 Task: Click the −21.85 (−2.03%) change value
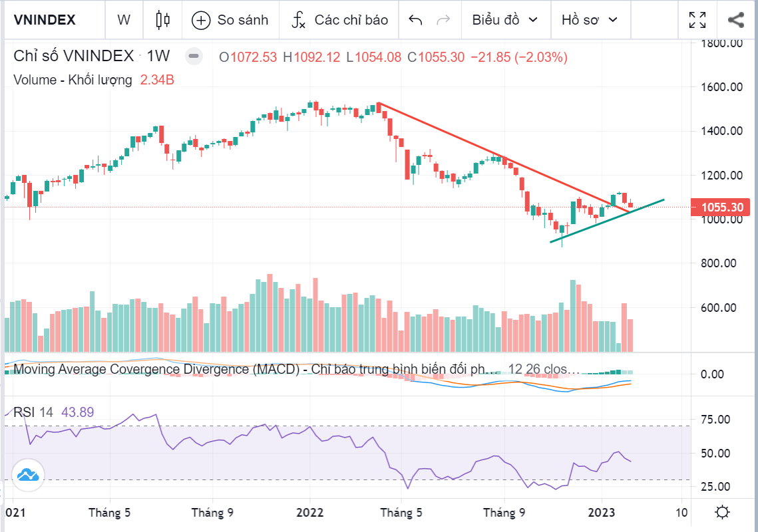click(x=518, y=57)
